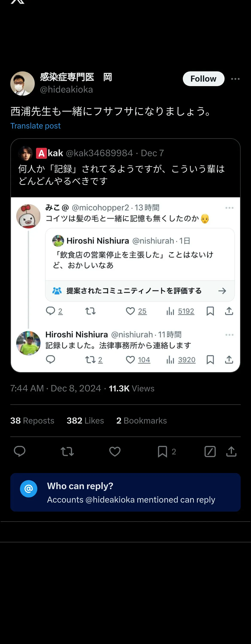Click the 11.3K Views count
251x644 pixels.
131,388
